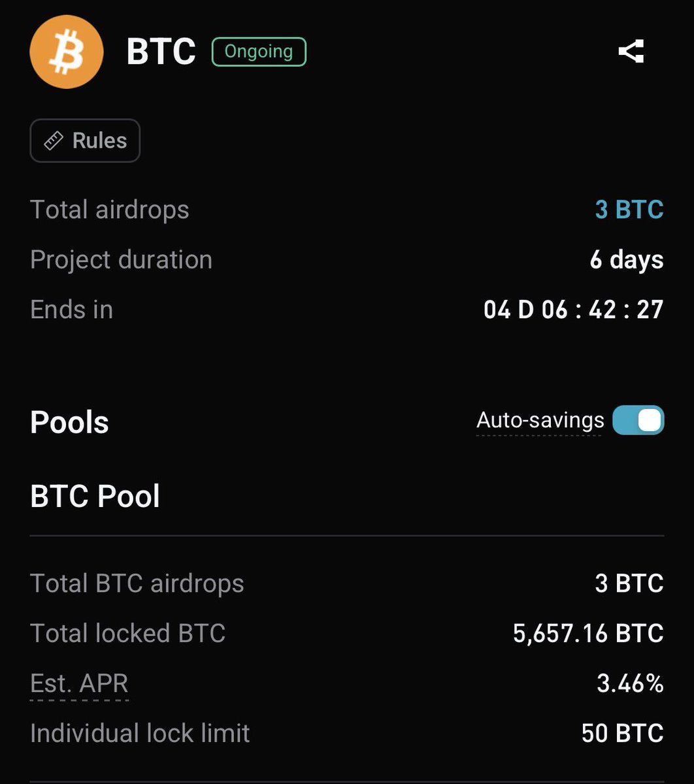Viewport: 694px width, 784px height.
Task: Tap the 5,657.16 BTC total locked value
Action: (588, 633)
